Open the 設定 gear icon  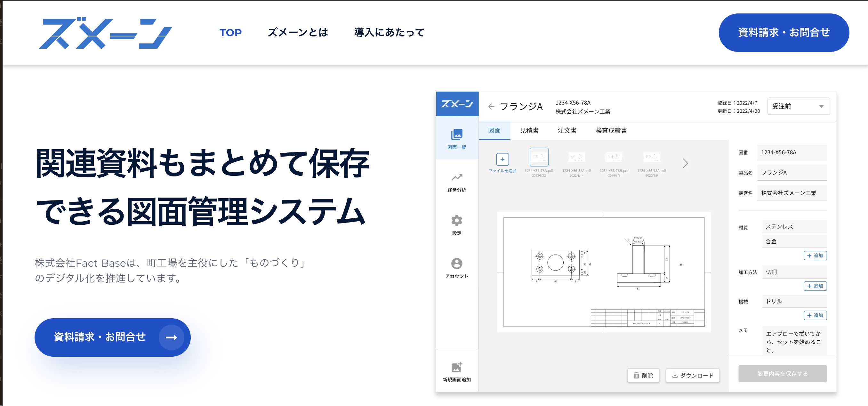click(x=457, y=221)
